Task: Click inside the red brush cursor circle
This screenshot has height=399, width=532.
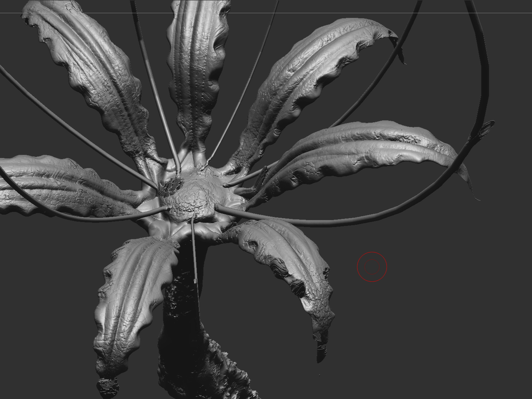Action: click(372, 266)
